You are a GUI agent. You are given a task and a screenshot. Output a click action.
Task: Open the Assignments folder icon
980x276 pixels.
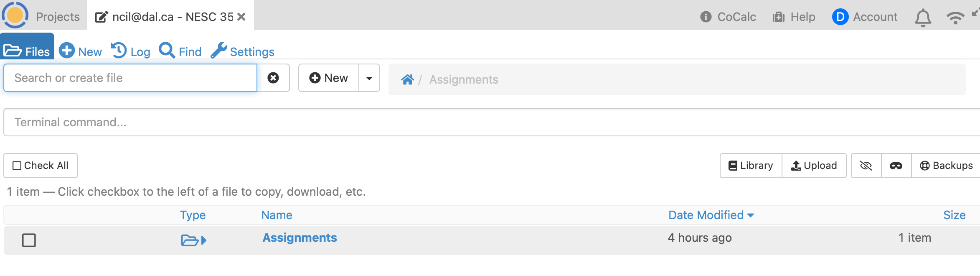pos(189,240)
